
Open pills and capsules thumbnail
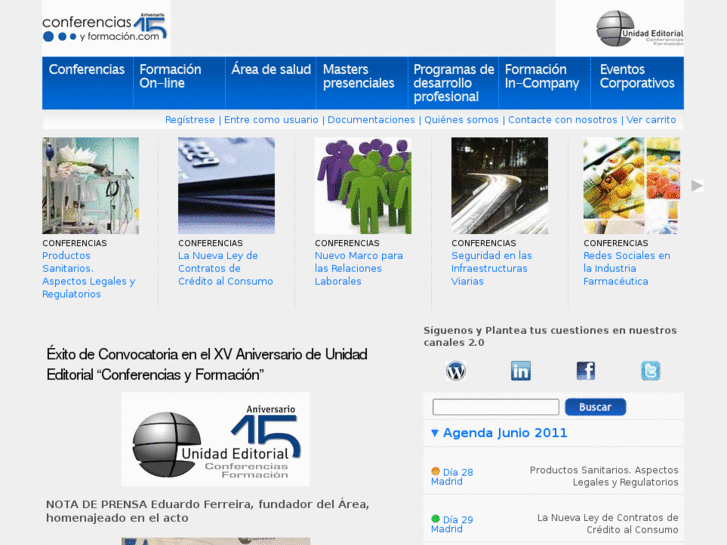[631, 186]
